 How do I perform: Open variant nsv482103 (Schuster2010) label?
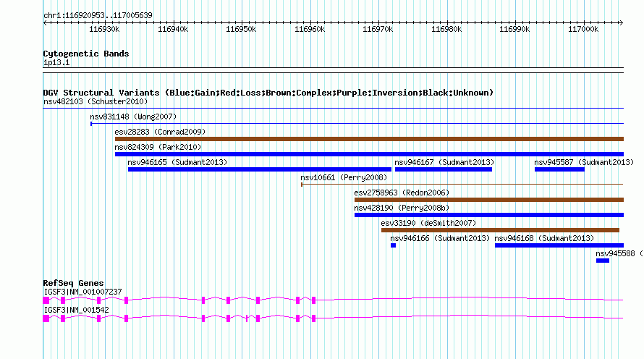pyautogui.click(x=96, y=101)
